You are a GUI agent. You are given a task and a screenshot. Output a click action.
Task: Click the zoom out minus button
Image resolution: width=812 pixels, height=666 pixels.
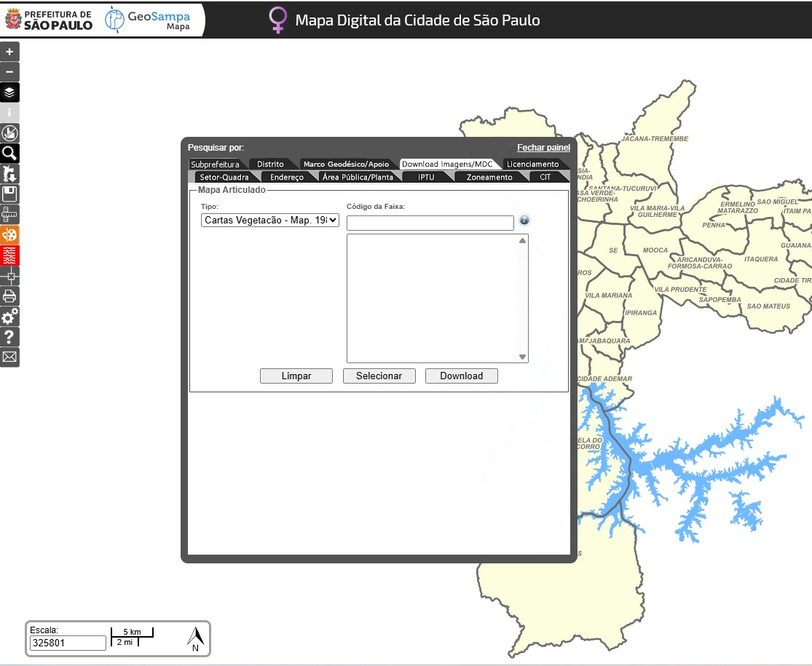(9, 72)
